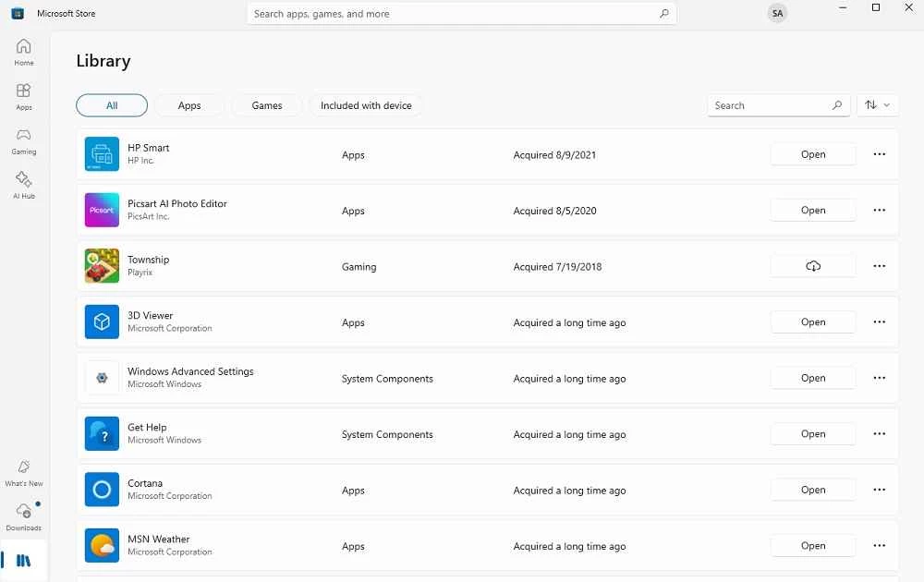Open the Apps section in sidebar
924x582 pixels.
point(23,96)
